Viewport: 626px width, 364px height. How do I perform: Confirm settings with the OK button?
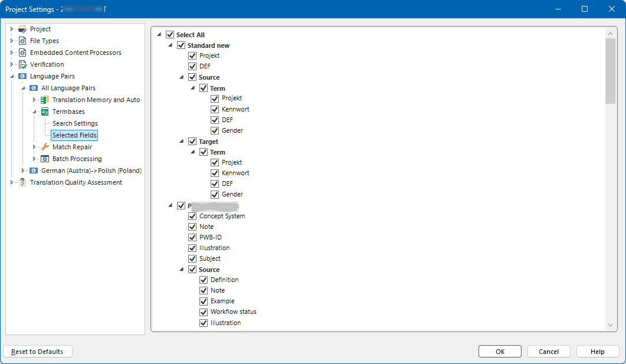499,351
